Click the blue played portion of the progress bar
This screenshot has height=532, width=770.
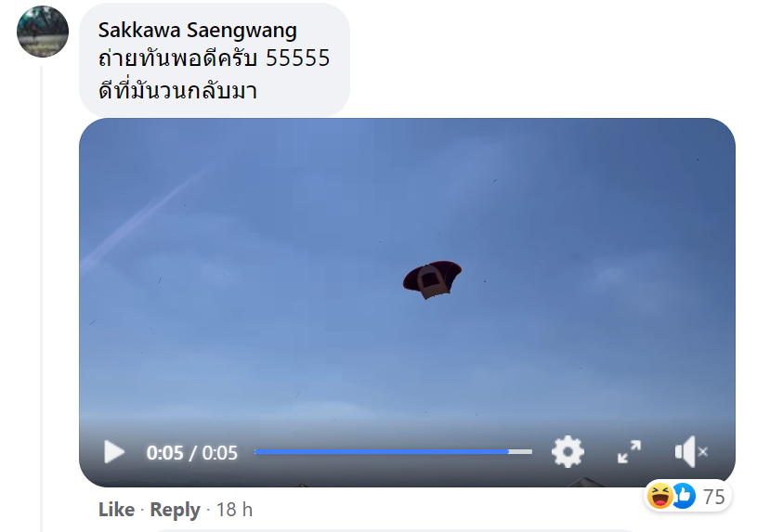point(382,451)
